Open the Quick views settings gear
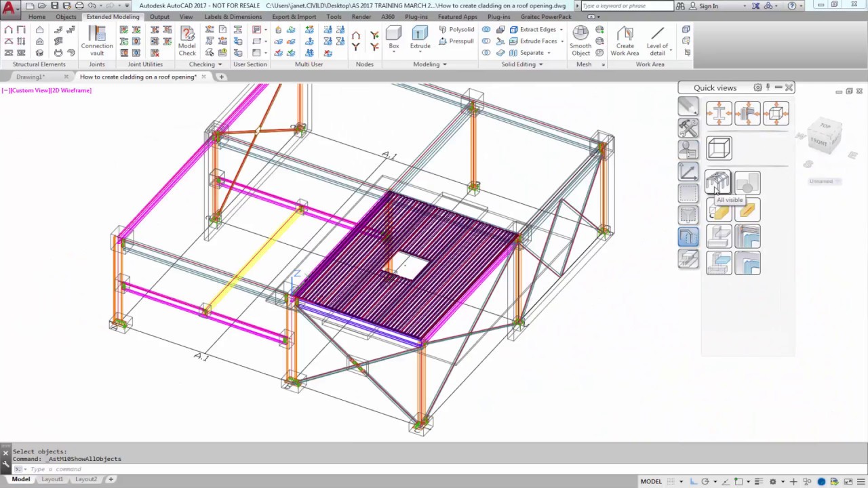Image resolution: width=868 pixels, height=488 pixels. click(758, 87)
